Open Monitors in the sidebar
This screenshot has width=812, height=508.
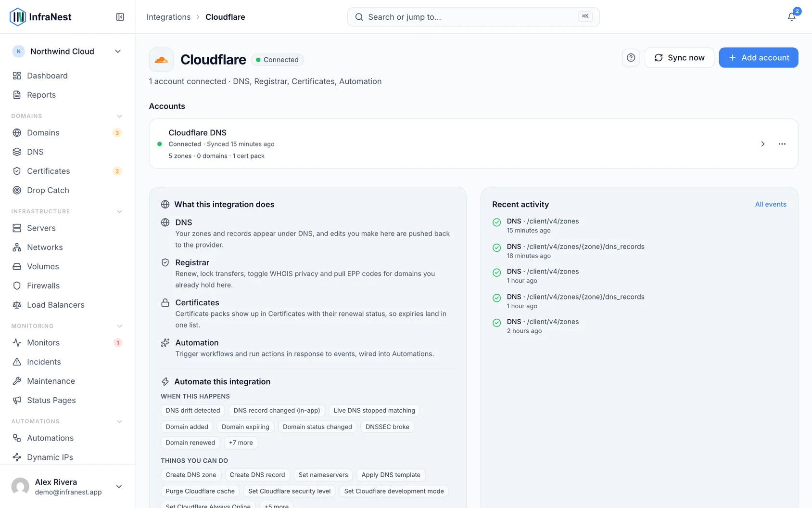click(67, 343)
